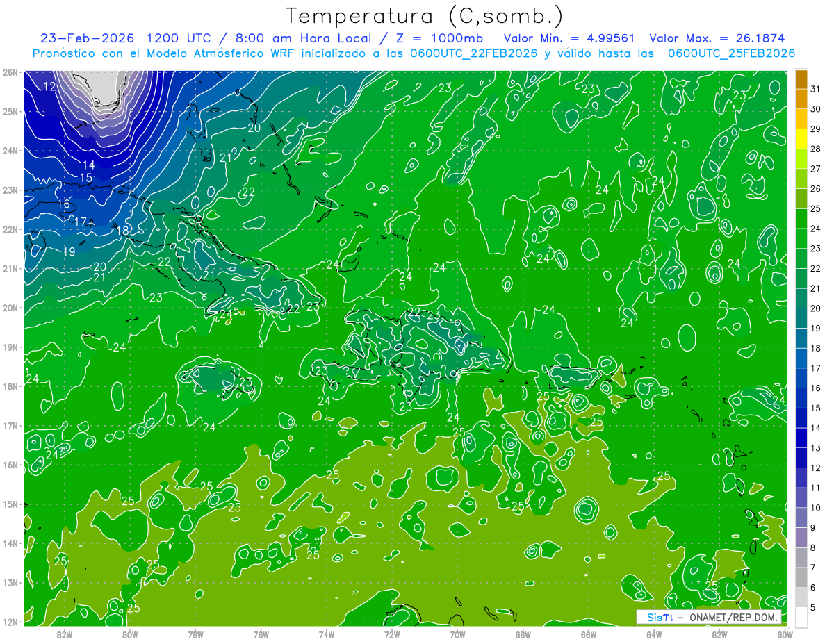Click the "0600UTC_22FEB2026" initialization time
This screenshot has width=834, height=644.
tap(473, 53)
